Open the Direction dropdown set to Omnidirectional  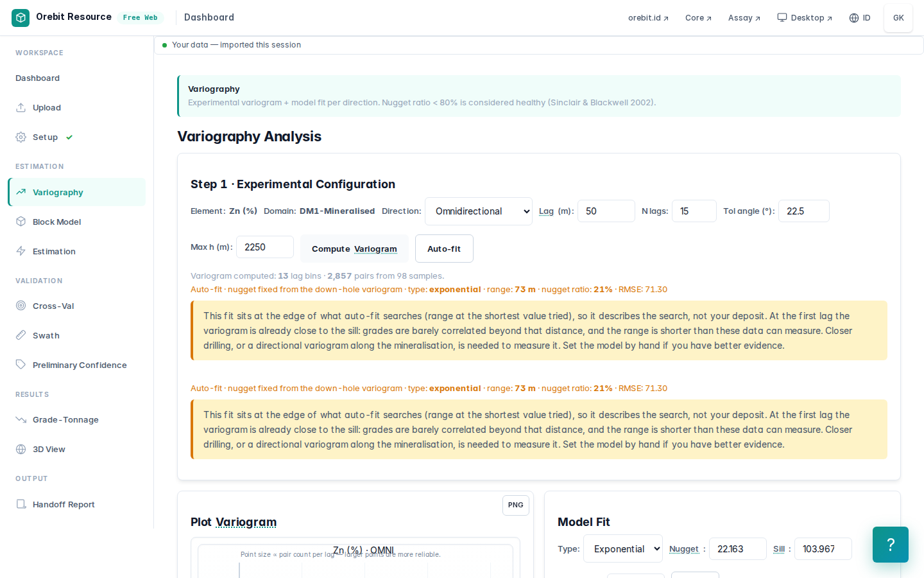click(479, 211)
